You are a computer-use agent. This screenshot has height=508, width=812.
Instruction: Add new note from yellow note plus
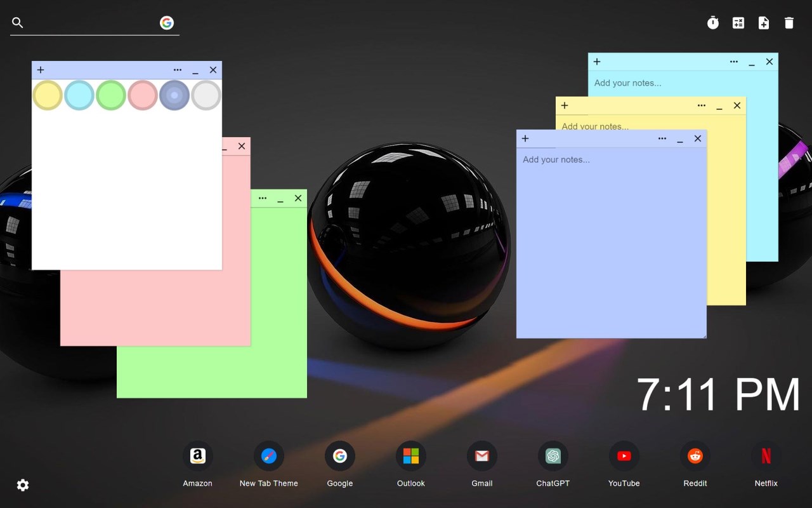(565, 105)
